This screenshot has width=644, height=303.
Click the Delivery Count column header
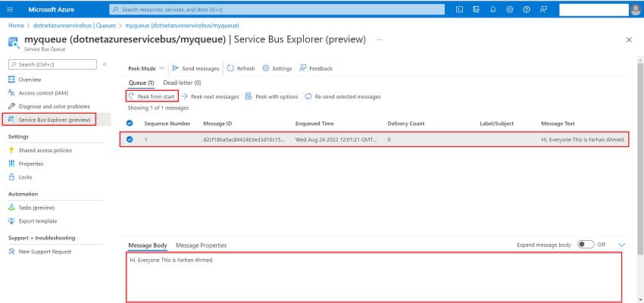pos(406,123)
